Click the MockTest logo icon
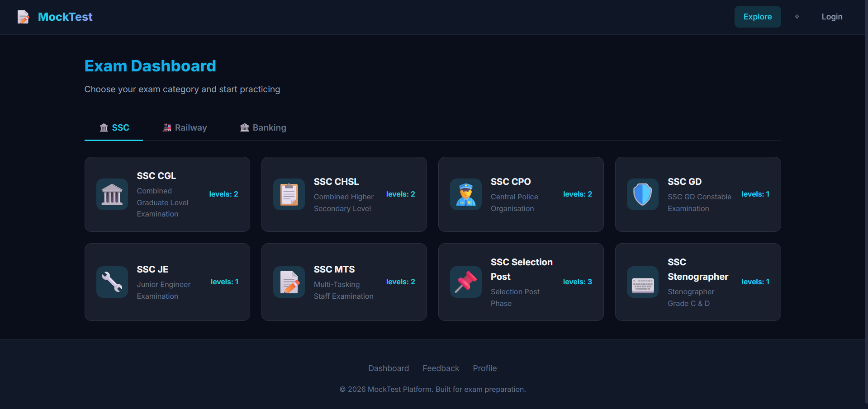This screenshot has height=409, width=868. 23,17
